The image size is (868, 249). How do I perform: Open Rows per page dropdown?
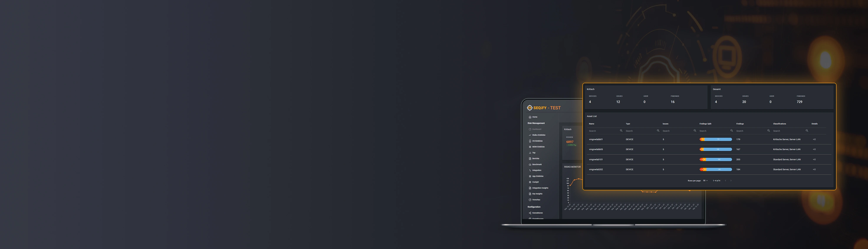[x=705, y=181]
